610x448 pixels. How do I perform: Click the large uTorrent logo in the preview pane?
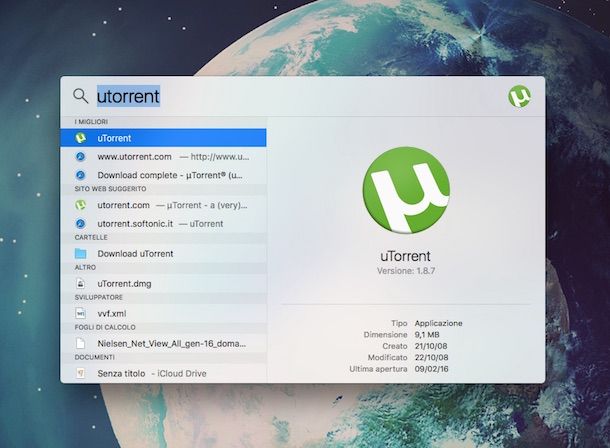pos(406,190)
